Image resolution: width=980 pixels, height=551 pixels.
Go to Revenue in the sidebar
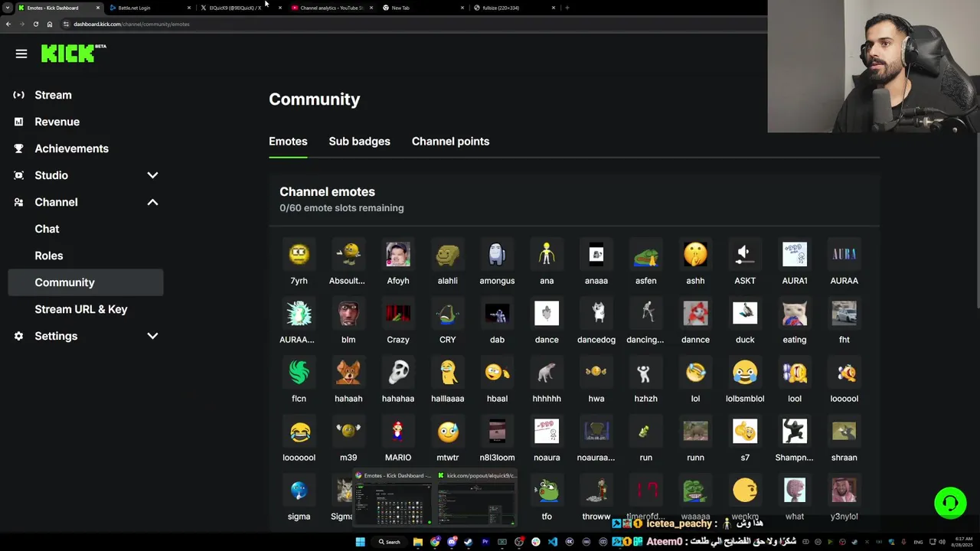(x=57, y=122)
